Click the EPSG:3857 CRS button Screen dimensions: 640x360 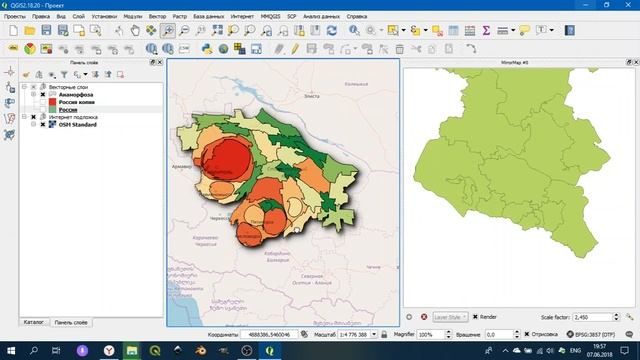pyautogui.click(x=591, y=334)
